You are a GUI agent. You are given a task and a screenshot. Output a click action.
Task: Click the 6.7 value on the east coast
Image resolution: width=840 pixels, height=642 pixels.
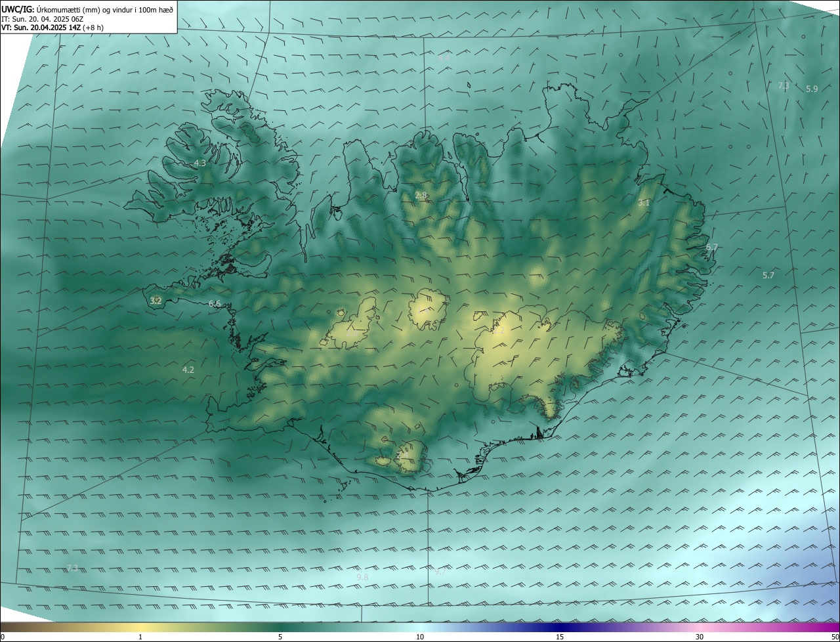point(712,247)
